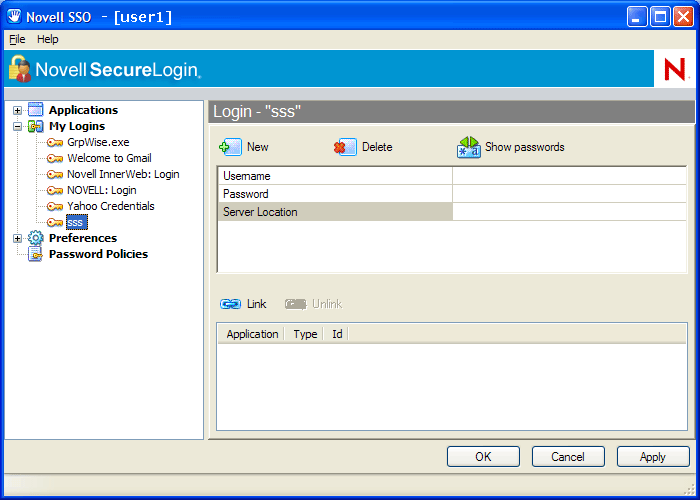Click the Server Location row label

point(335,212)
